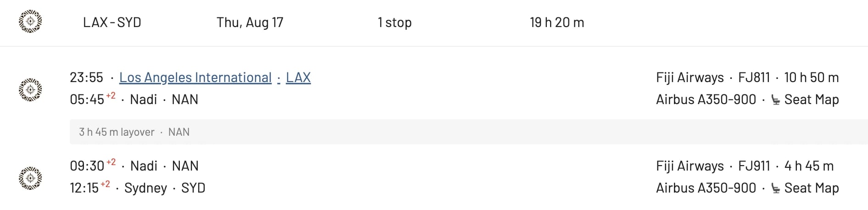Image resolution: width=868 pixels, height=210 pixels.
Task: Collapse the LAX - SYD itinerary header
Action: pos(434,22)
